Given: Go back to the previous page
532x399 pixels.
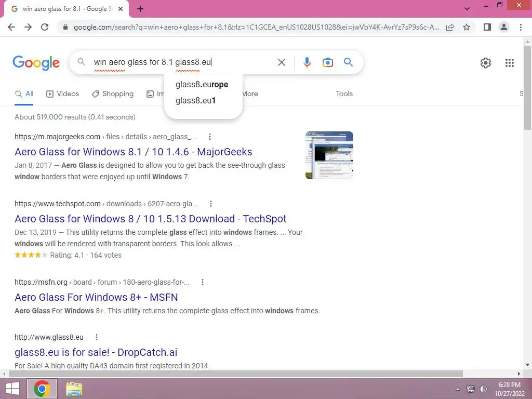Looking at the screenshot, I should tap(11, 27).
